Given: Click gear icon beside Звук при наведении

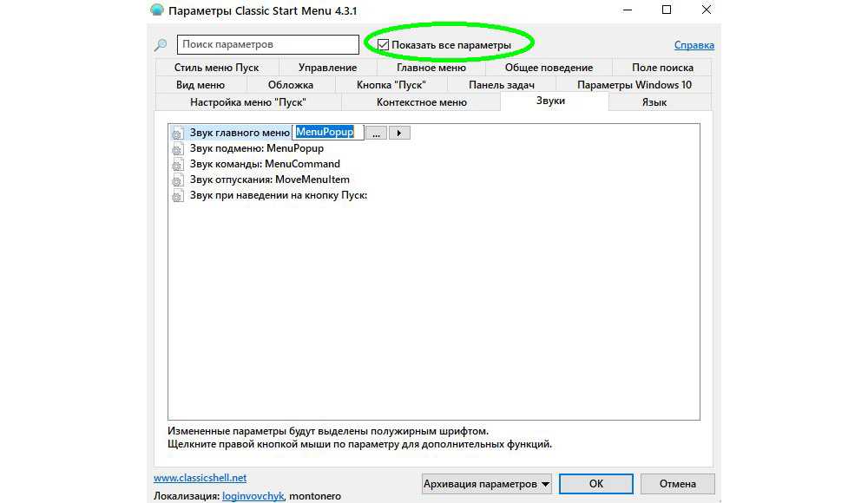Looking at the screenshot, I should pyautogui.click(x=178, y=196).
